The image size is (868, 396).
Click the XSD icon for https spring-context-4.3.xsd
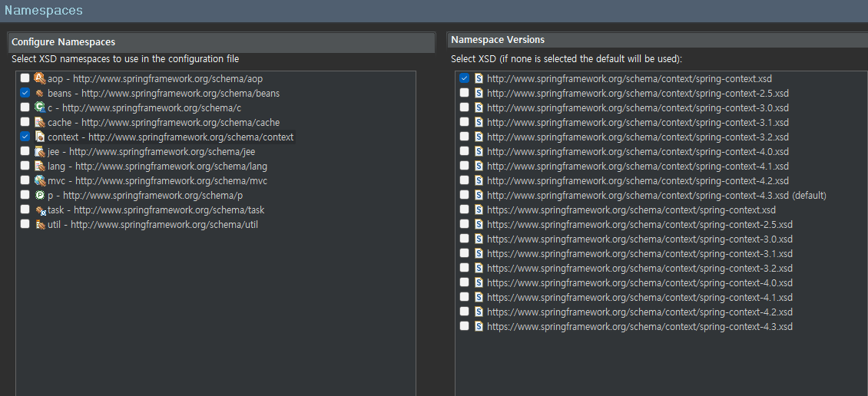[x=479, y=326]
